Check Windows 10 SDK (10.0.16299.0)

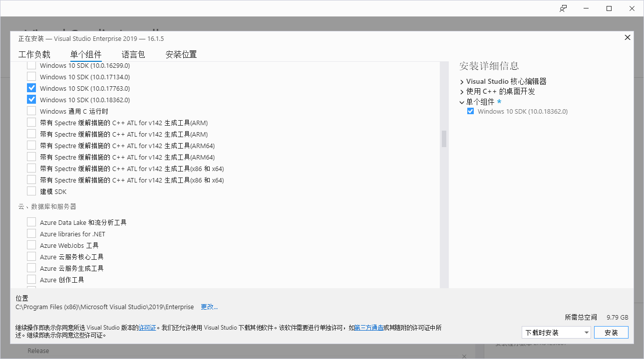pyautogui.click(x=31, y=65)
